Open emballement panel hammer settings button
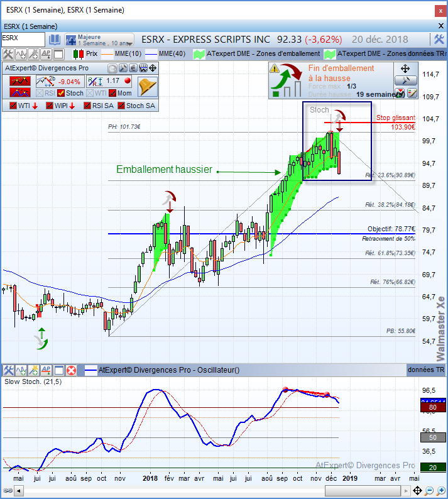 click(406, 81)
